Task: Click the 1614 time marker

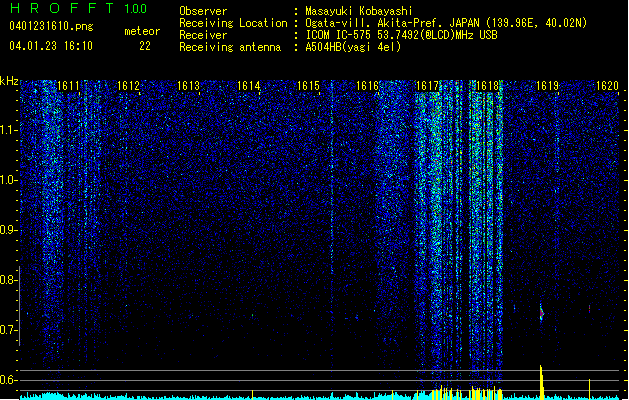Action: pyautogui.click(x=248, y=86)
